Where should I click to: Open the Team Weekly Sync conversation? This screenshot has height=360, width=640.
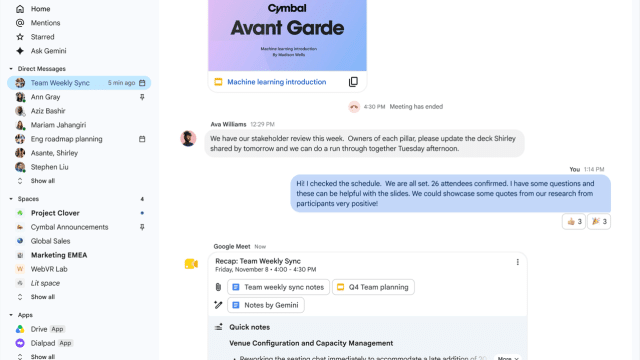click(79, 83)
